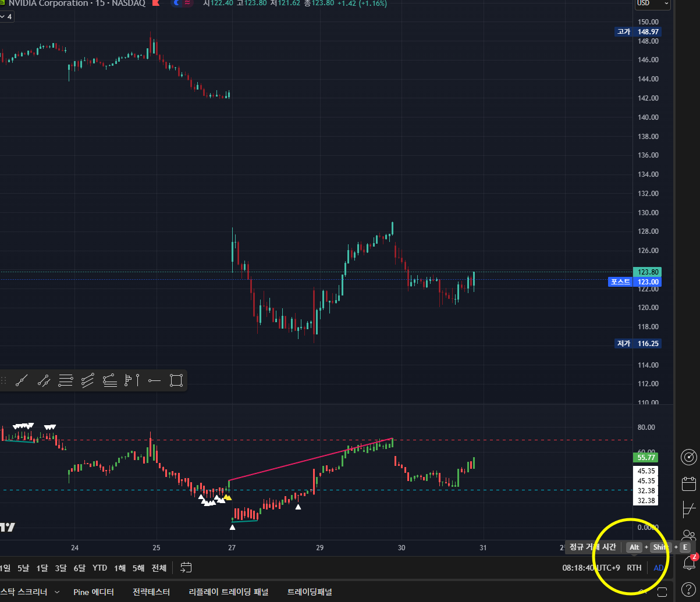Set chart range to YTD
Viewport: 700px width, 602px height.
pos(100,568)
